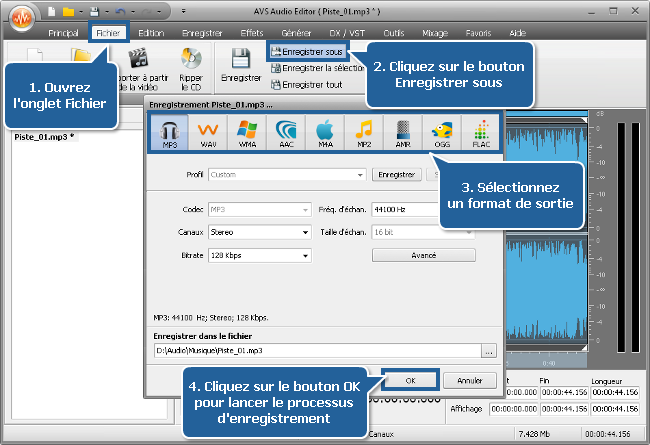Click the Affichage start time field
650x445 pixels.
coord(514,409)
